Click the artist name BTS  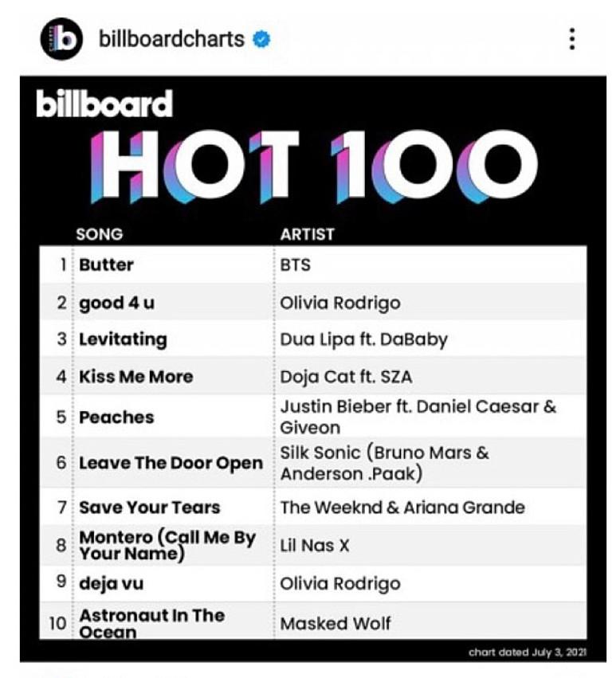[x=295, y=265]
